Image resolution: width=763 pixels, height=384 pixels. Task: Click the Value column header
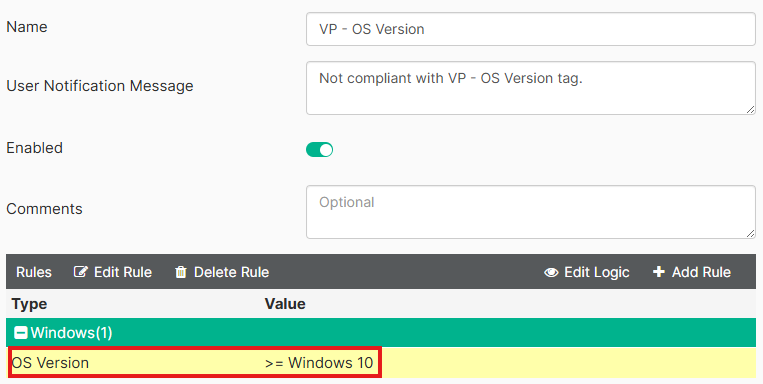tap(285, 304)
